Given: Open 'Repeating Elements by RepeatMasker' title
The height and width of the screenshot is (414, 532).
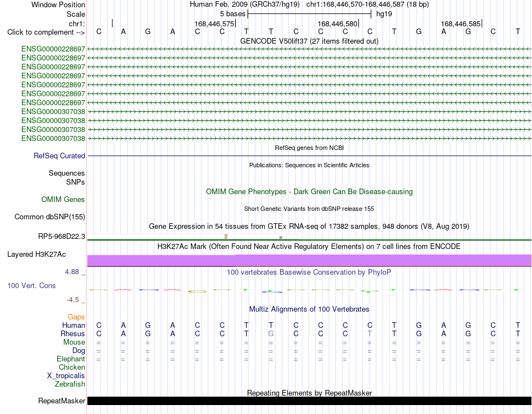Looking at the screenshot, I should [x=309, y=393].
